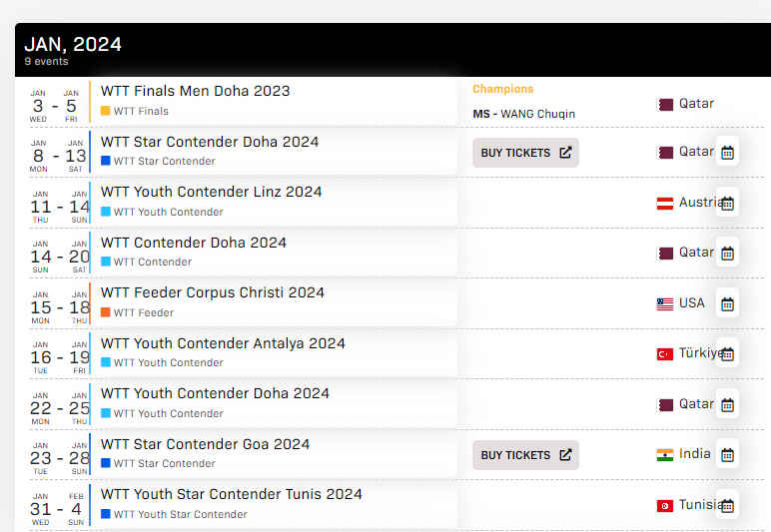Click calendar icon for Tunis Tunisia event
Image resolution: width=771 pixels, height=532 pixels.
click(727, 505)
